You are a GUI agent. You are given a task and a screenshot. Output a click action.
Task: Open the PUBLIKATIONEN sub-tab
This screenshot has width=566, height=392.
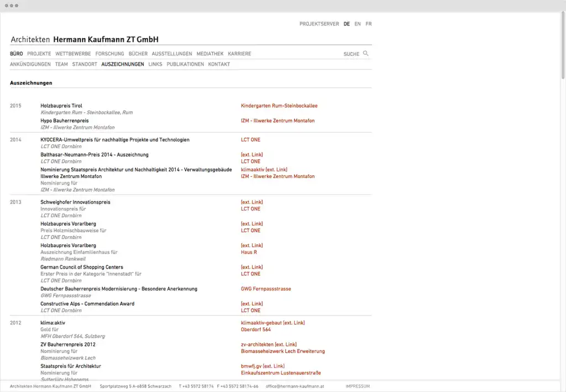185,65
